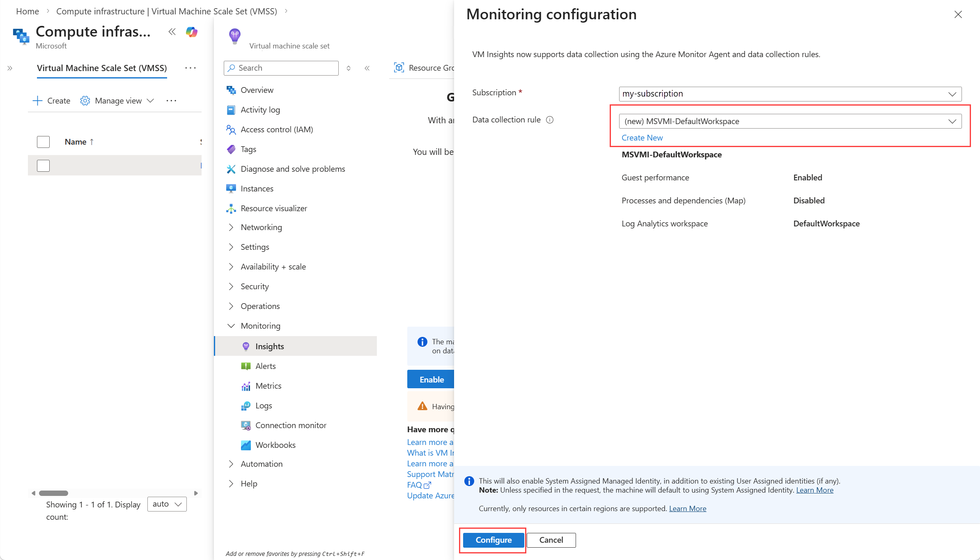Click the info icon beside Data collection rule
This screenshot has width=980, height=560.
tap(550, 120)
